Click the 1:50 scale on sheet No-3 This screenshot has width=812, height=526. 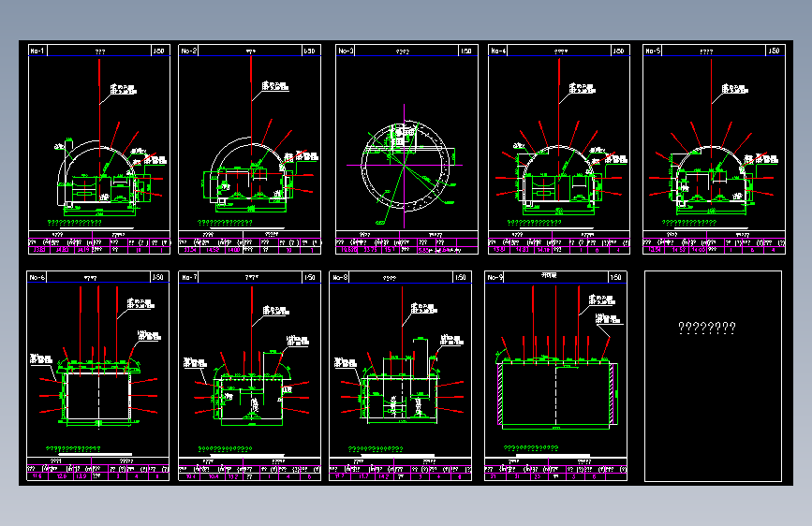466,51
